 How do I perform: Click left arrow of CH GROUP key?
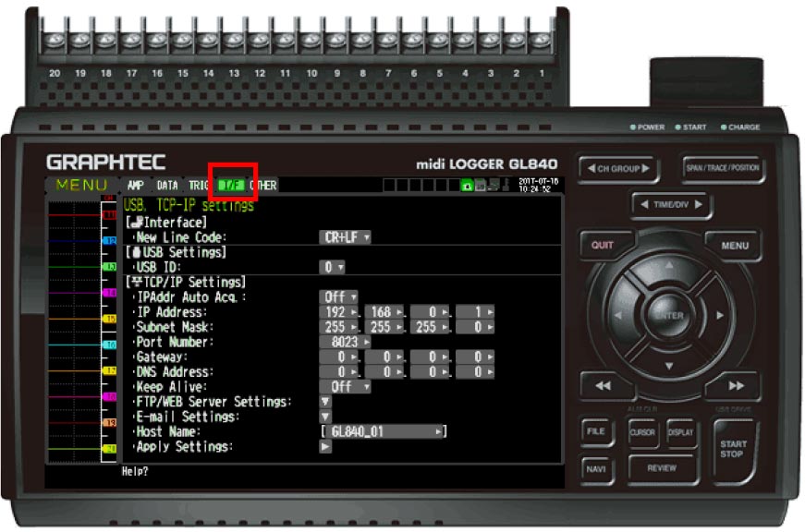click(592, 168)
